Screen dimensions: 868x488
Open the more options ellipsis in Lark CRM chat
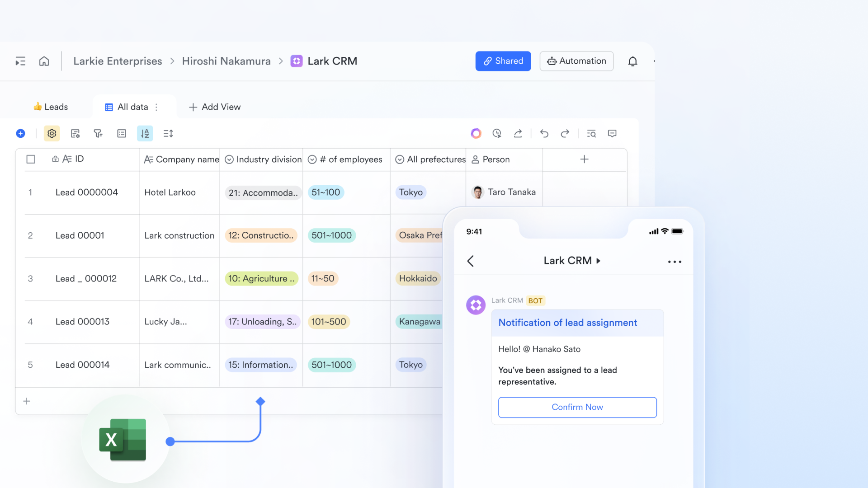click(x=675, y=261)
